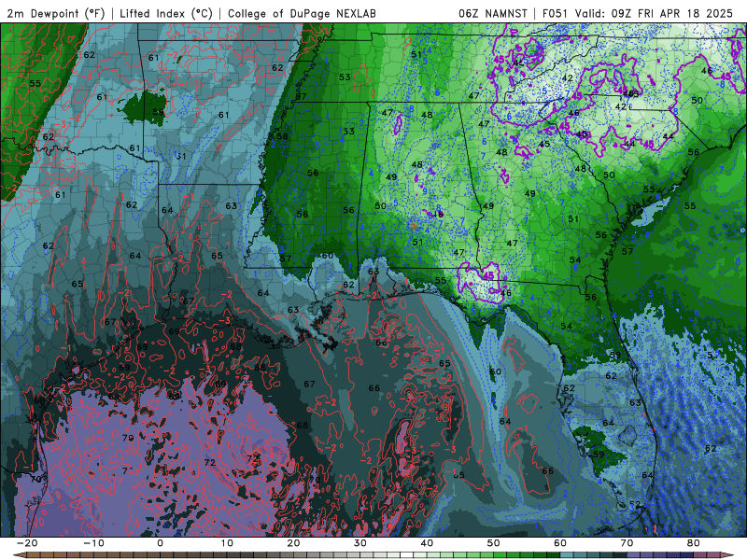Click the "Lifted Index (°C)" header label
Screen dimensions: 747x560
pyautogui.click(x=166, y=13)
